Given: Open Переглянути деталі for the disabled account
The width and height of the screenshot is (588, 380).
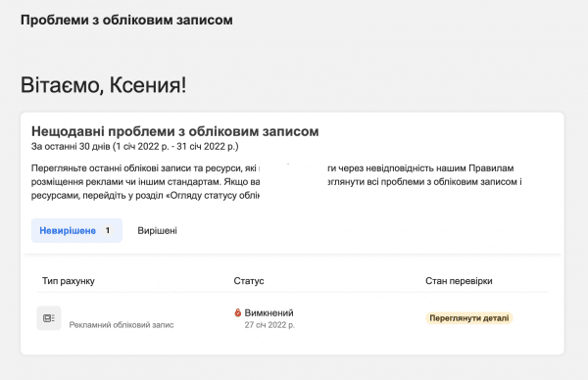Looking at the screenshot, I should click(x=469, y=318).
